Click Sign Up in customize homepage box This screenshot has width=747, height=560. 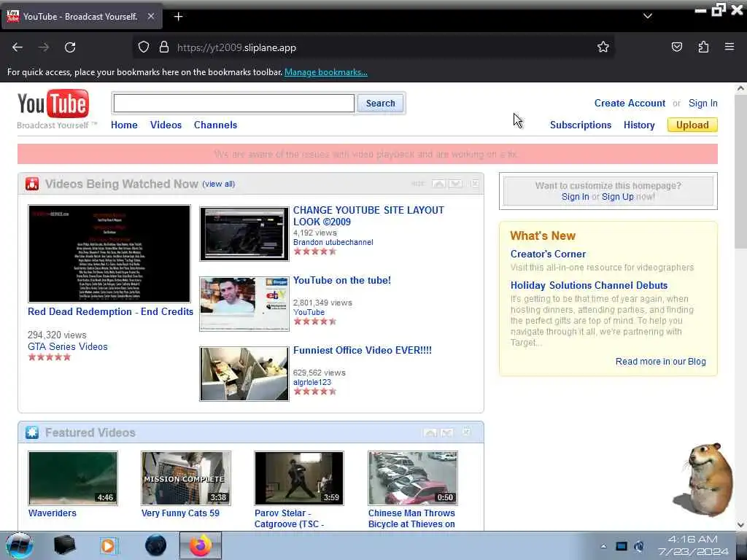point(617,197)
